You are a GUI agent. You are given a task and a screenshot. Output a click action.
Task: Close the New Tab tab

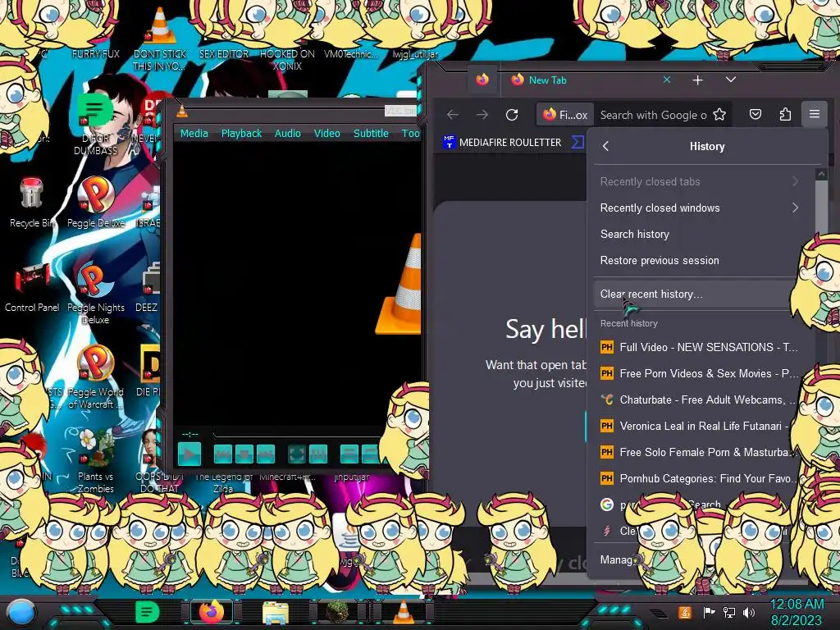(x=667, y=80)
